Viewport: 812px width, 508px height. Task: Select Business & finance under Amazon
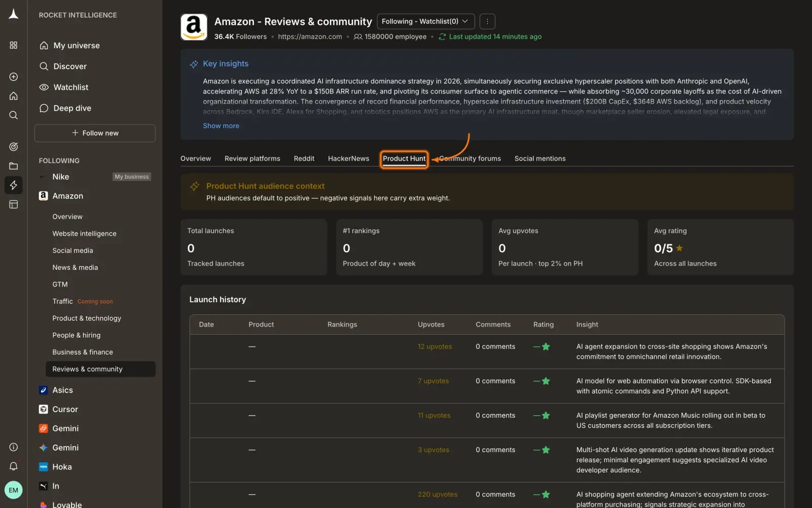(83, 352)
